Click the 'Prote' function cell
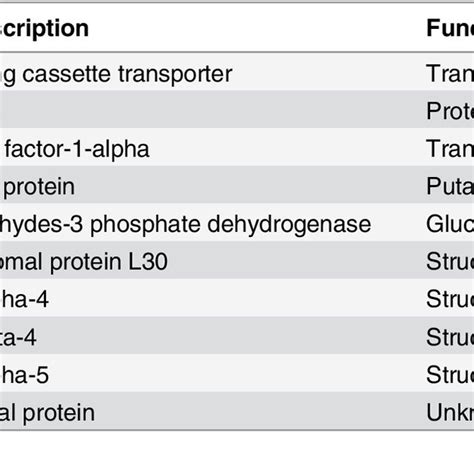The image size is (474, 474). (450, 111)
